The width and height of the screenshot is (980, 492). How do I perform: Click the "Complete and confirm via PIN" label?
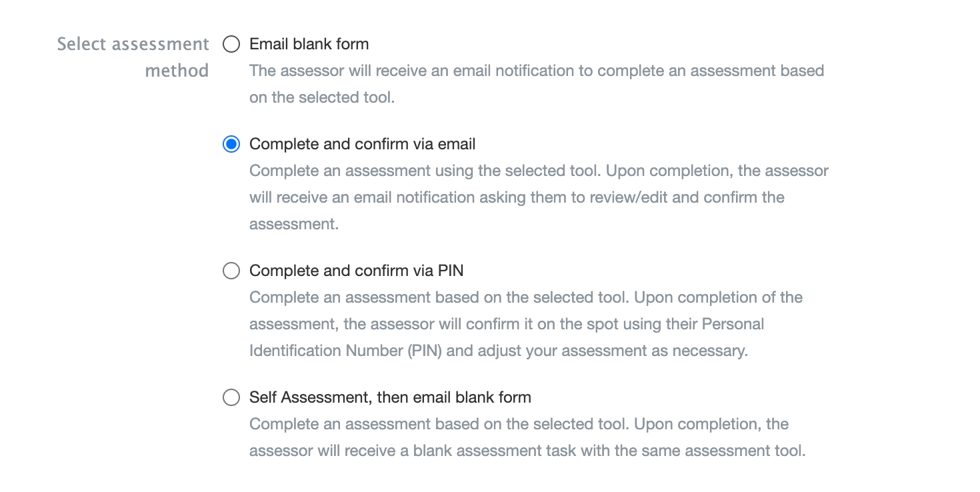click(356, 271)
